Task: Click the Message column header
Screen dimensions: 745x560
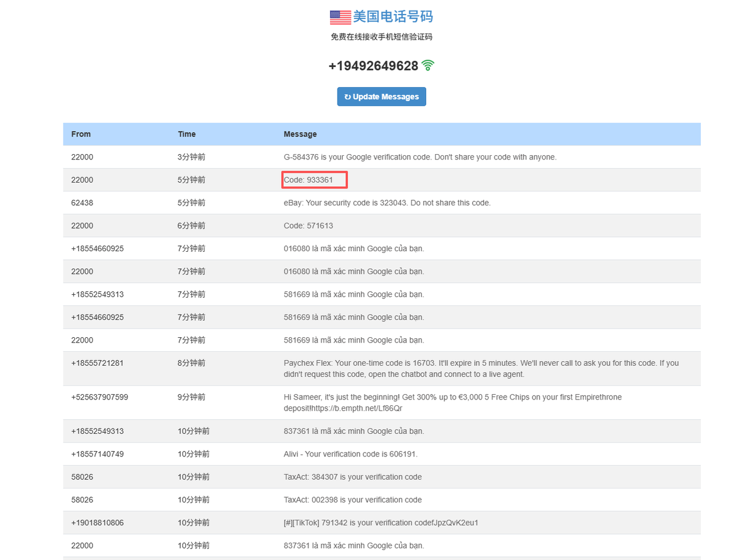Action: (300, 134)
